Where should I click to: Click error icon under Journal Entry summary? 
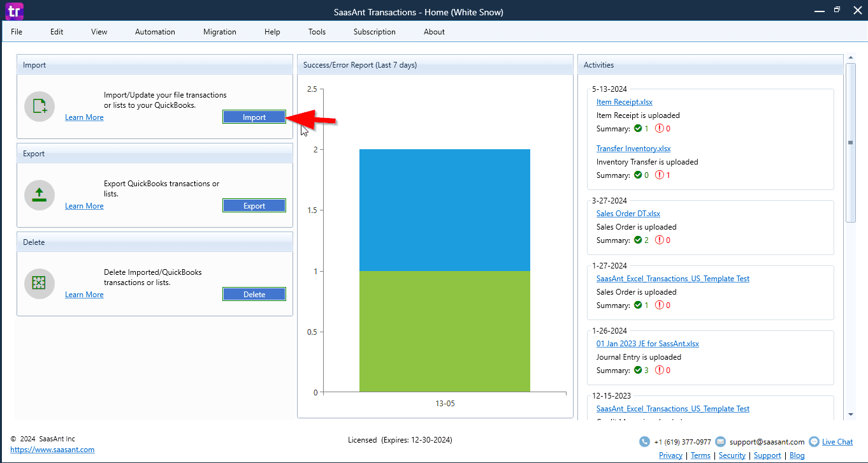point(660,370)
